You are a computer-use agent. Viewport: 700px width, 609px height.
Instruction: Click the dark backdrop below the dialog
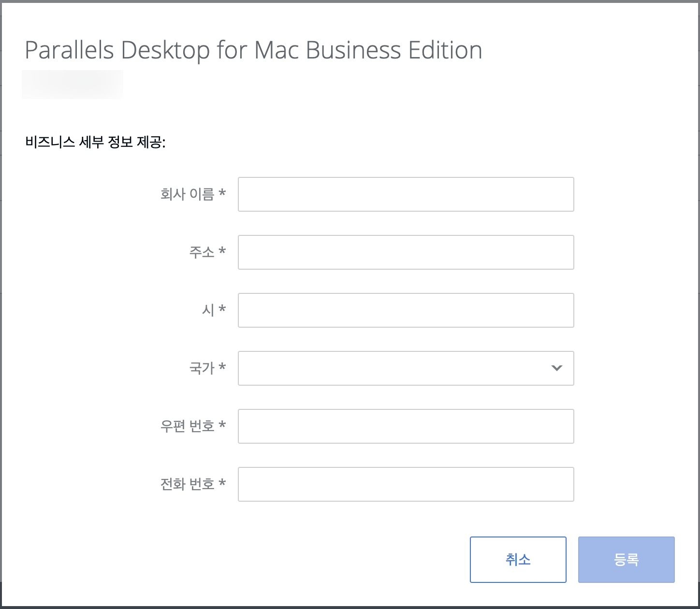pos(350,608)
